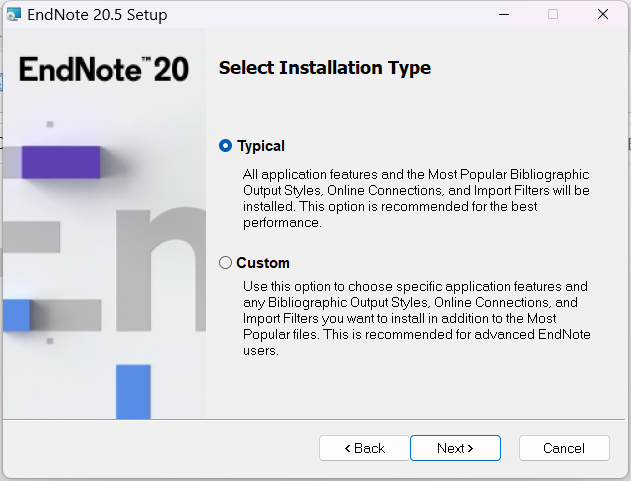Click the bold 'Typical' option label
Image resolution: width=631 pixels, height=481 pixels.
261,146
